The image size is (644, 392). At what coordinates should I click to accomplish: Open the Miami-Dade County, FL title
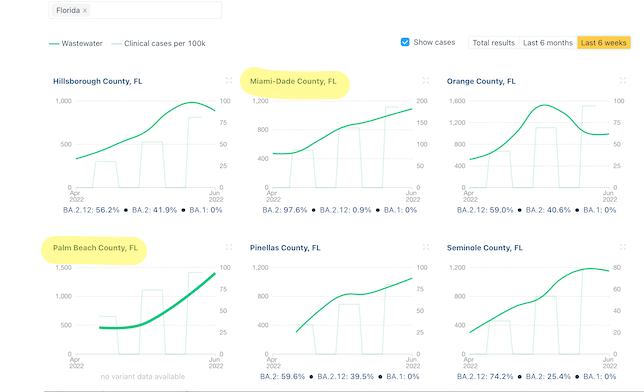[x=293, y=81]
